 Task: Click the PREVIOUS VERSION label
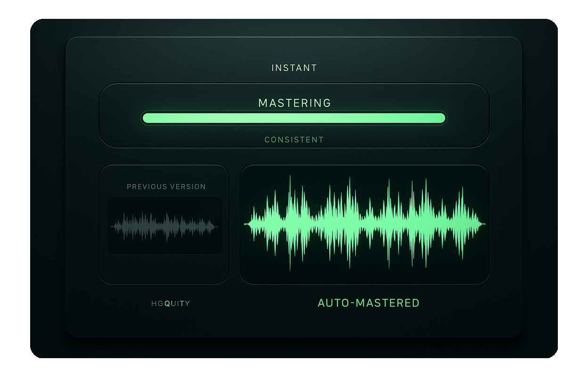coord(166,187)
